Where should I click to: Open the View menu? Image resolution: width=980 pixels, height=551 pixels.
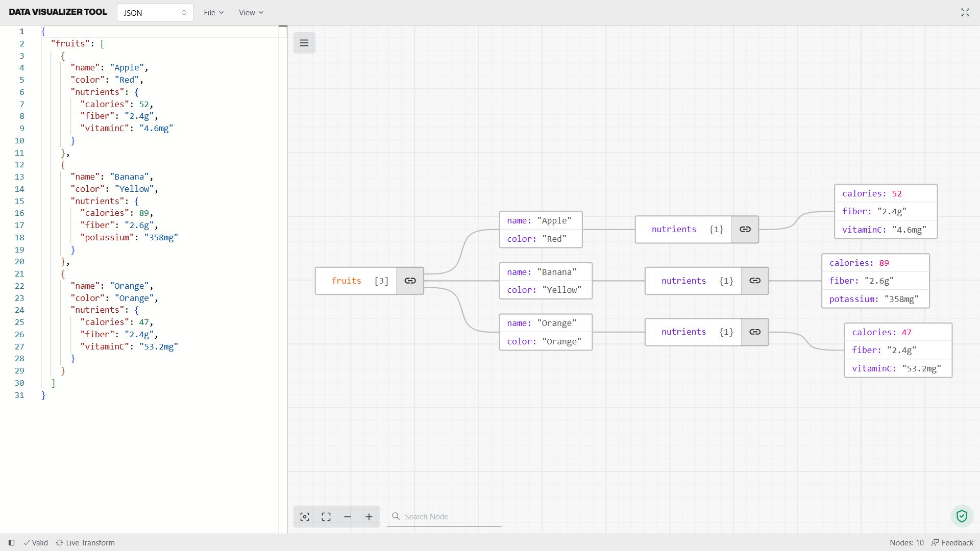(x=251, y=13)
